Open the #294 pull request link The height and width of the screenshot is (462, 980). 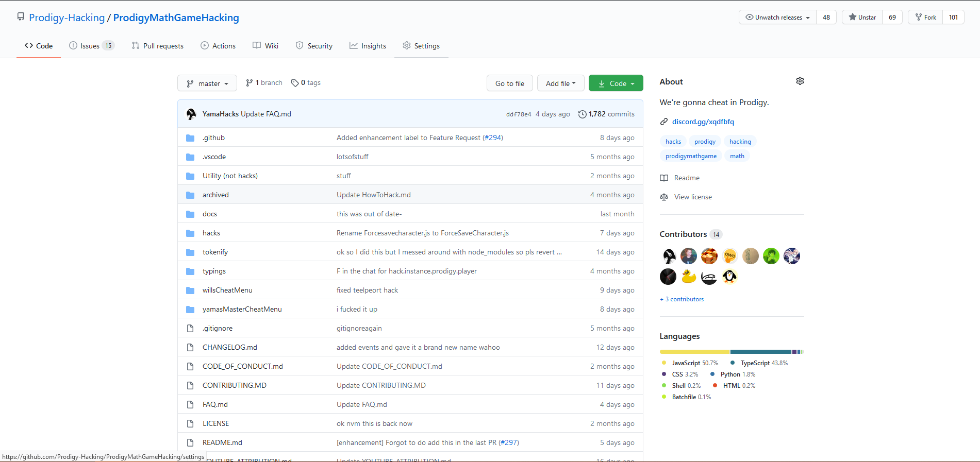[x=492, y=138]
